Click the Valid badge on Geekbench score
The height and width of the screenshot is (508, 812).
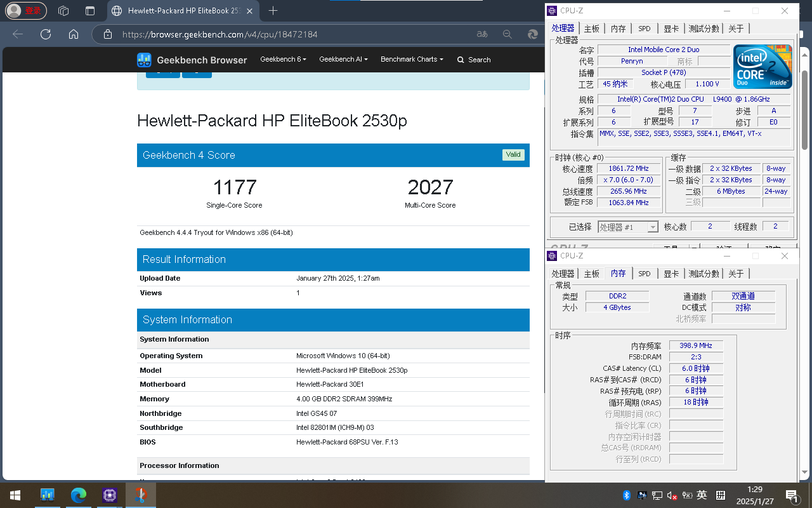513,154
